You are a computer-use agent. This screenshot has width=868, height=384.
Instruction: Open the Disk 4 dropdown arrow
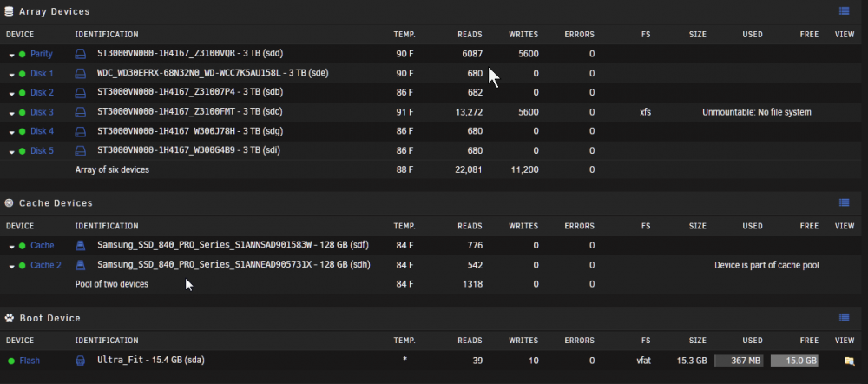coord(11,132)
